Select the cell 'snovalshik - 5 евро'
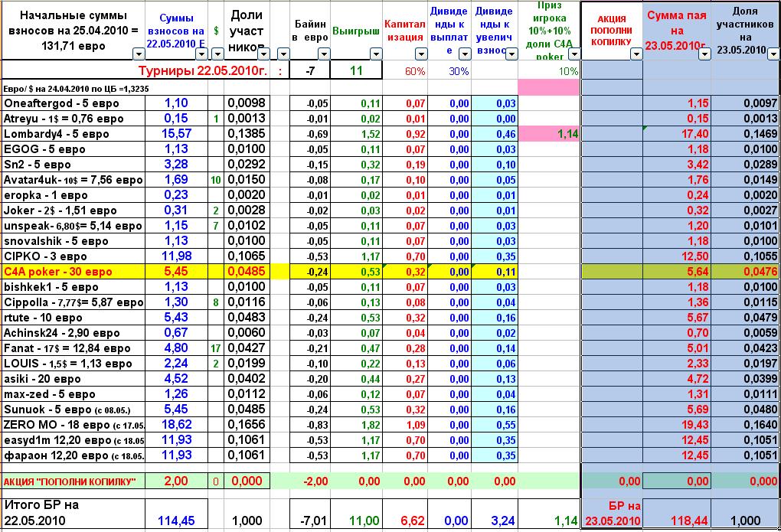Image resolution: width=781 pixels, height=532 pixels. coord(74,241)
